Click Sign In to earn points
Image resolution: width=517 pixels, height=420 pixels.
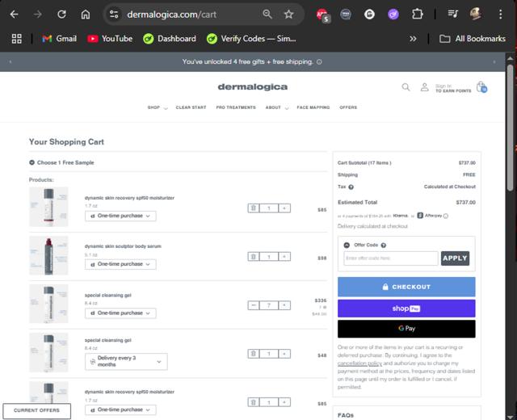tap(453, 88)
